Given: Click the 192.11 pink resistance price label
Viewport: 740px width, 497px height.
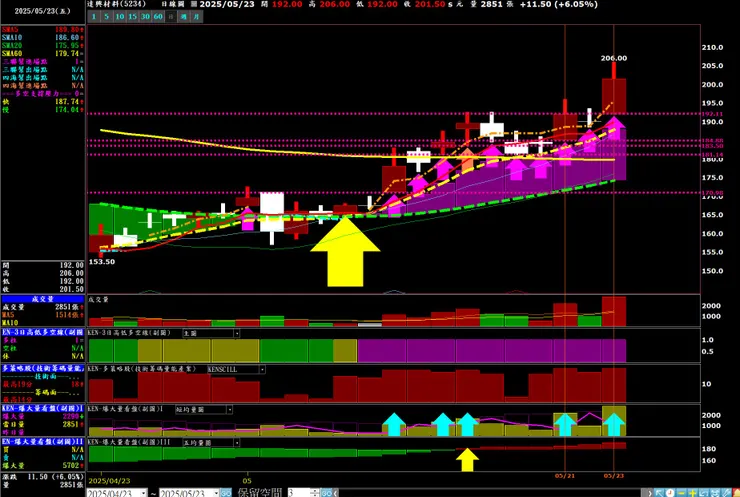Looking at the screenshot, I should pyautogui.click(x=712, y=114).
